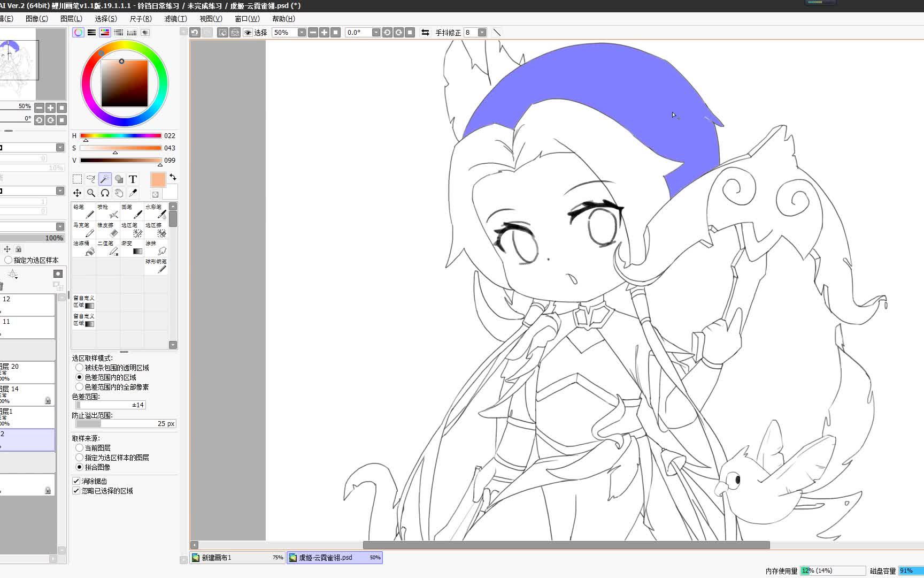924x578 pixels.
Task: Click the undo button in toolbar
Action: point(195,33)
